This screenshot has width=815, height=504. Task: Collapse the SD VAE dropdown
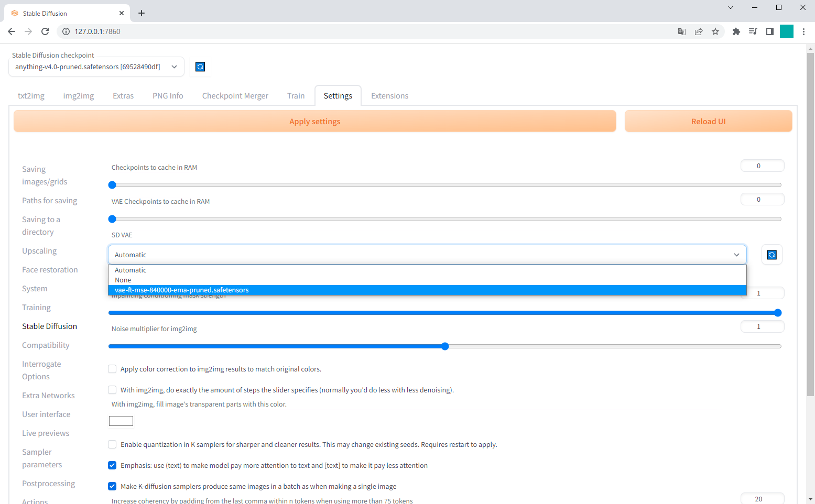(427, 255)
